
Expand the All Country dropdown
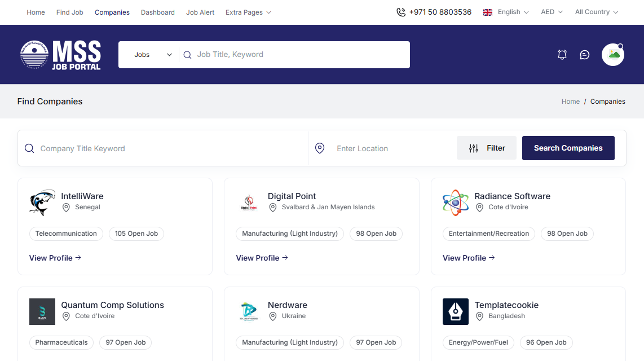596,12
